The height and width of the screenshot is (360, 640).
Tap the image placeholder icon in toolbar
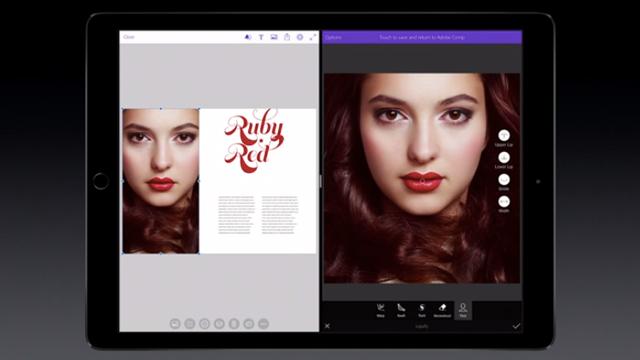(274, 37)
